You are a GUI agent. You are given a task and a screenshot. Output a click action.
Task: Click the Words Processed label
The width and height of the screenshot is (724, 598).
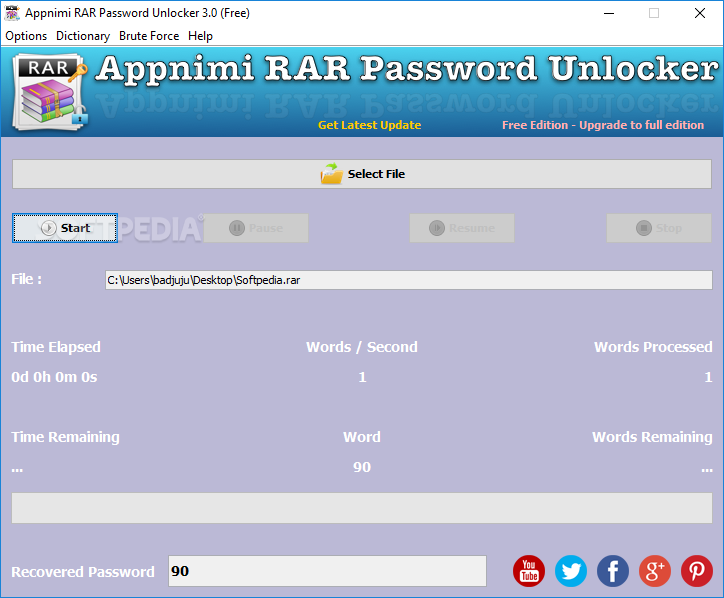pos(653,347)
